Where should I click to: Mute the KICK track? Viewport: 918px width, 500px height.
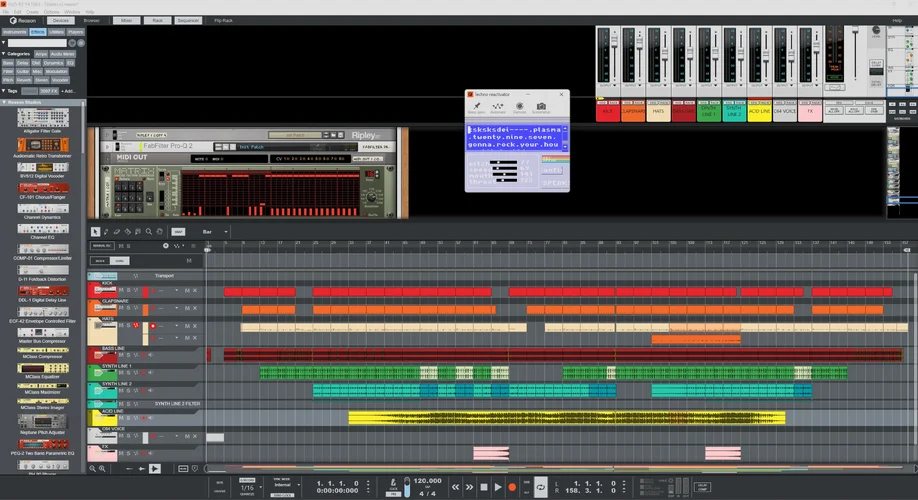point(122,291)
